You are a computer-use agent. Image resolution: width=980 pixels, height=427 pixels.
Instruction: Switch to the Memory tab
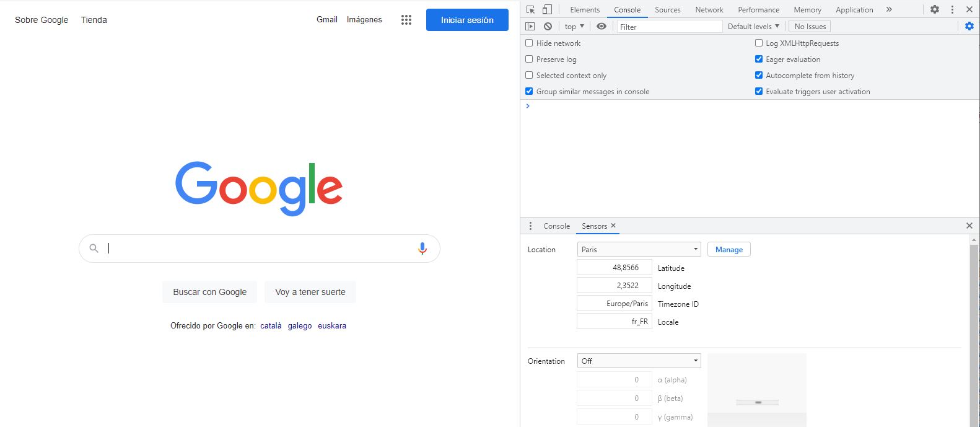coord(808,9)
